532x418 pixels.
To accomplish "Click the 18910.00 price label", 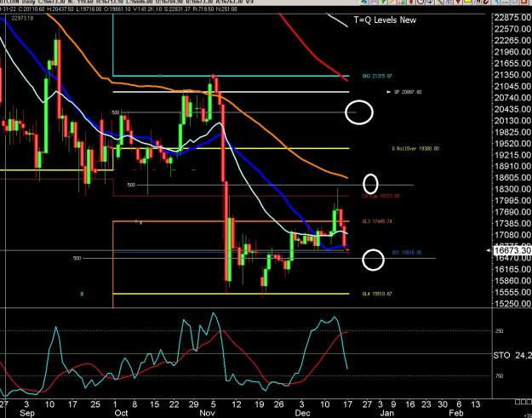I will [513, 166].
